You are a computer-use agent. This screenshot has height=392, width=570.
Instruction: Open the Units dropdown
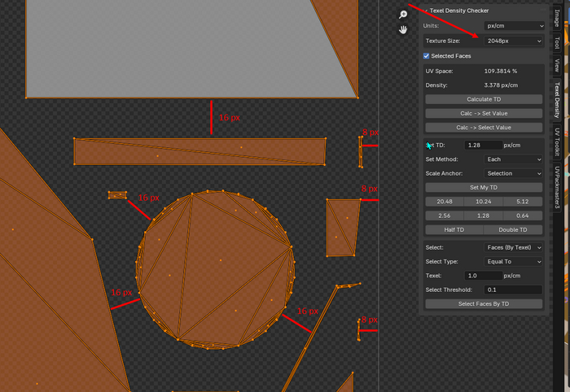click(514, 25)
